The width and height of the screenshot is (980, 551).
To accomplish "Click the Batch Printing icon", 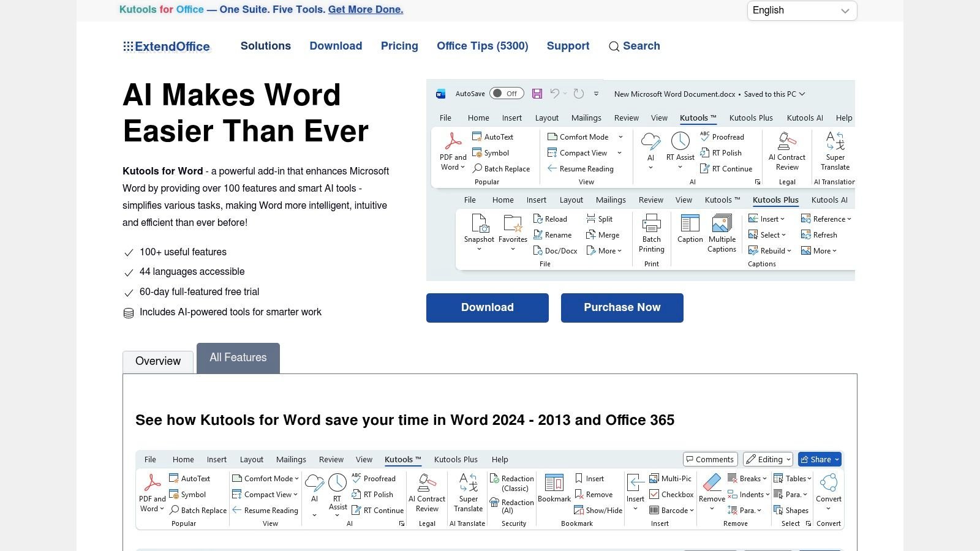I will (651, 223).
